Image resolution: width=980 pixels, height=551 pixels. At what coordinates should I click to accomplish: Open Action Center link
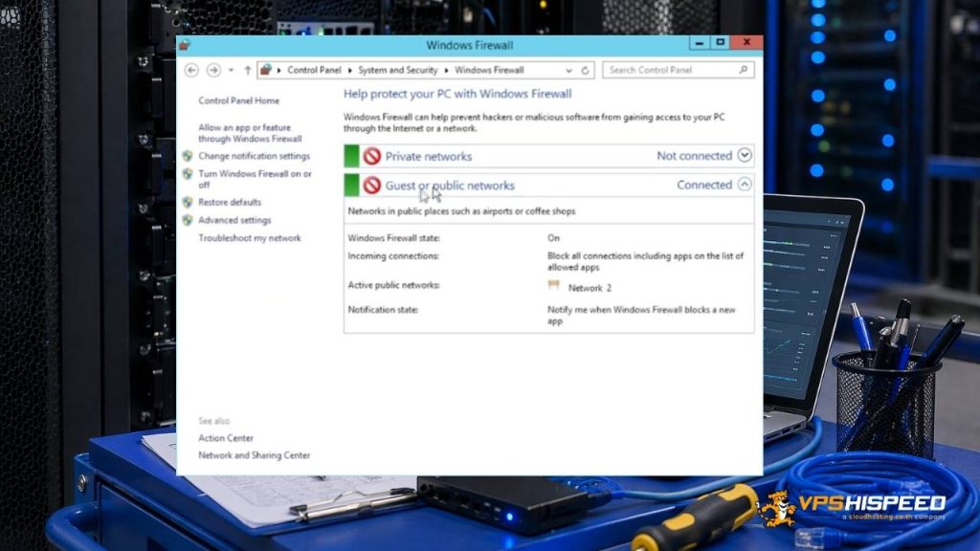(226, 438)
